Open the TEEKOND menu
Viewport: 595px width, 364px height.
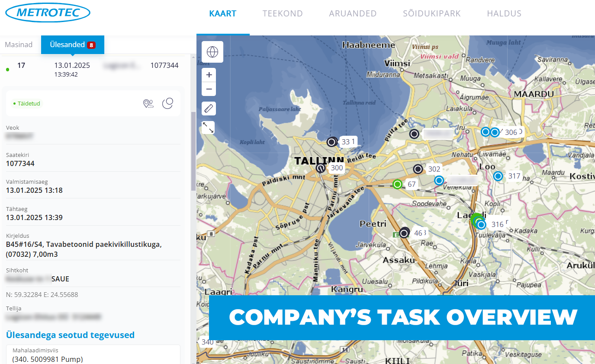point(283,13)
